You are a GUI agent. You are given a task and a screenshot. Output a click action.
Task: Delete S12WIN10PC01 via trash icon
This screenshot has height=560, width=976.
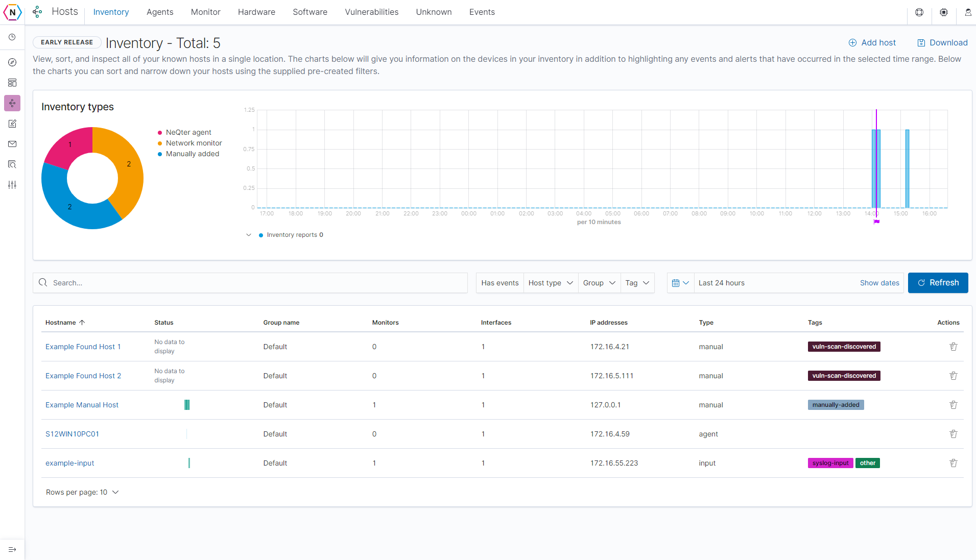point(953,434)
